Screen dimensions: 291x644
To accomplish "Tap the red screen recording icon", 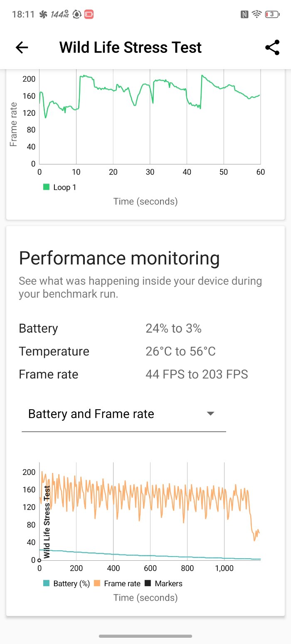I will pos(89,15).
